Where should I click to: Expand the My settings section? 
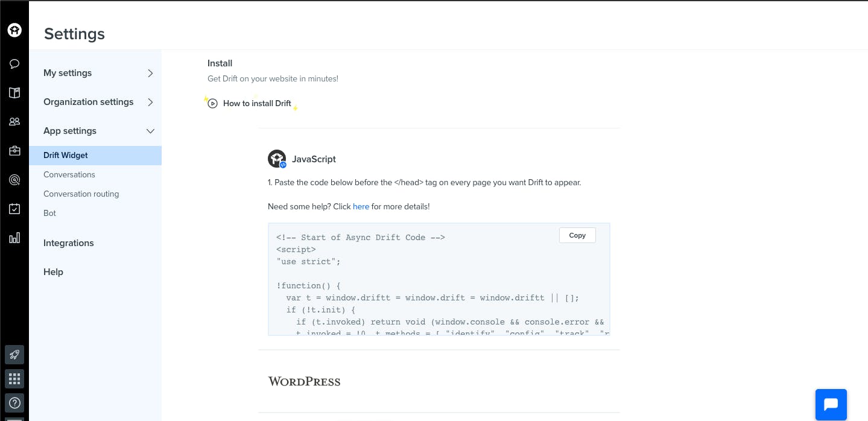pos(98,73)
